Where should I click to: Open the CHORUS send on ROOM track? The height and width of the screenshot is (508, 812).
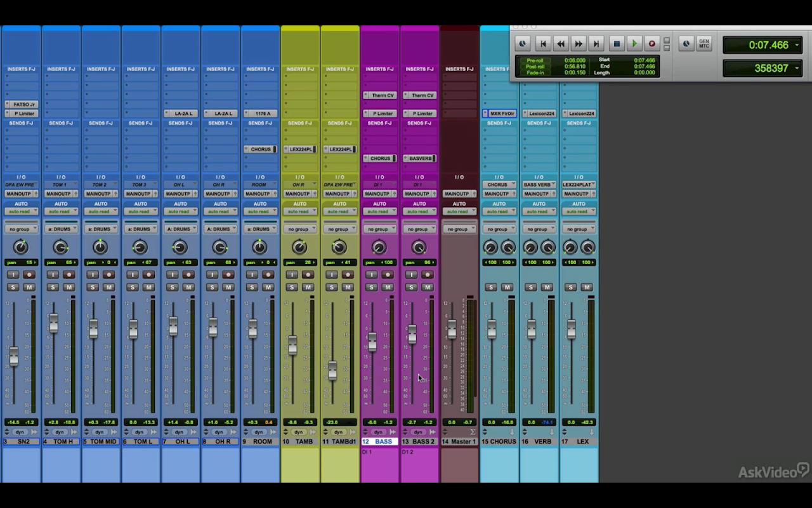point(260,150)
